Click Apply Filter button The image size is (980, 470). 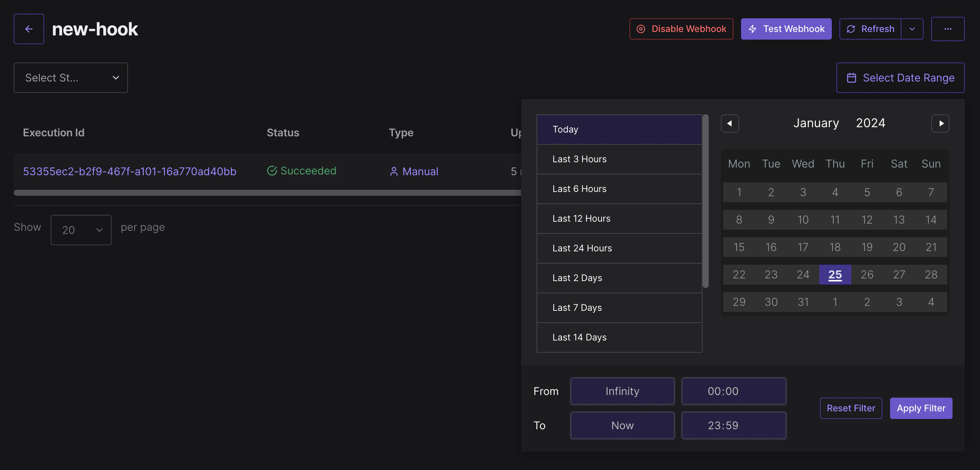[x=921, y=408]
